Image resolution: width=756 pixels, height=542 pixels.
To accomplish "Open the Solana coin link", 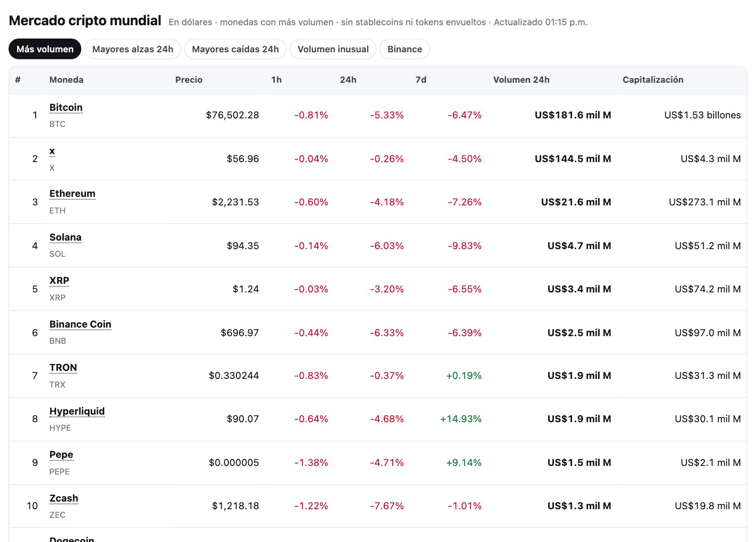I will pyautogui.click(x=65, y=237).
